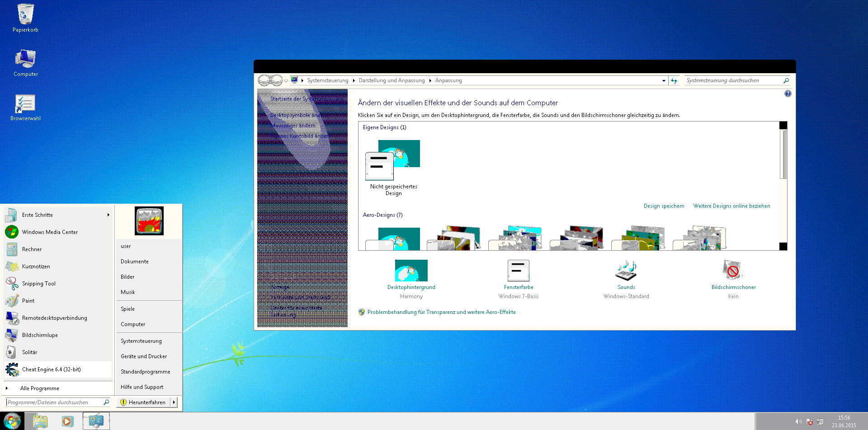Screen dimensions: 868x430
Task: Open the help question mark icon
Action: click(x=788, y=93)
